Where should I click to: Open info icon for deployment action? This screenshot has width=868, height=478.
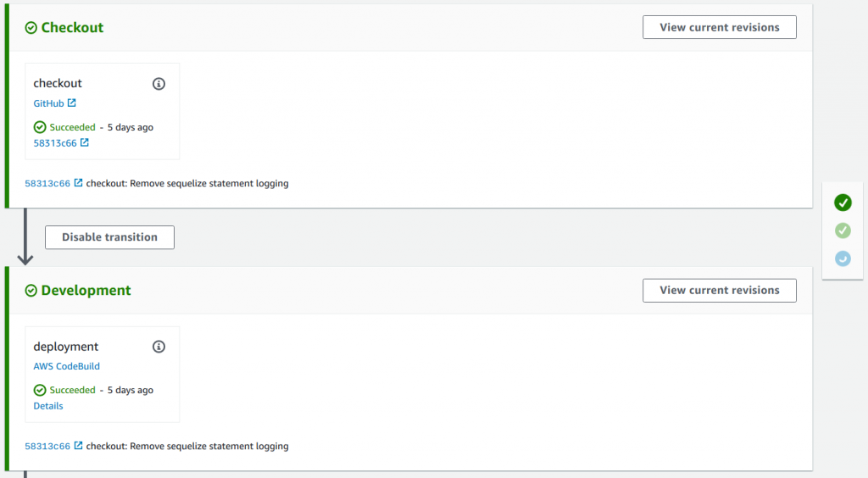tap(159, 347)
